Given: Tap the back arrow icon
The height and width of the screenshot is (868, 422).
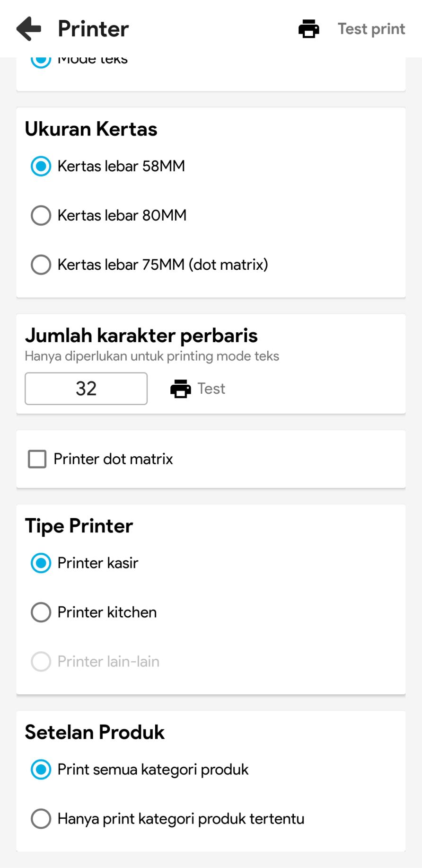Looking at the screenshot, I should point(29,29).
